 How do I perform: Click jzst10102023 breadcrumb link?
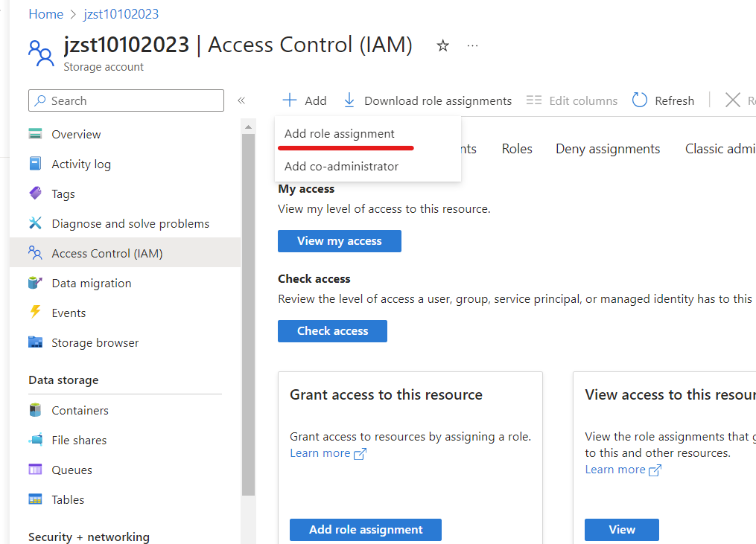tap(121, 14)
